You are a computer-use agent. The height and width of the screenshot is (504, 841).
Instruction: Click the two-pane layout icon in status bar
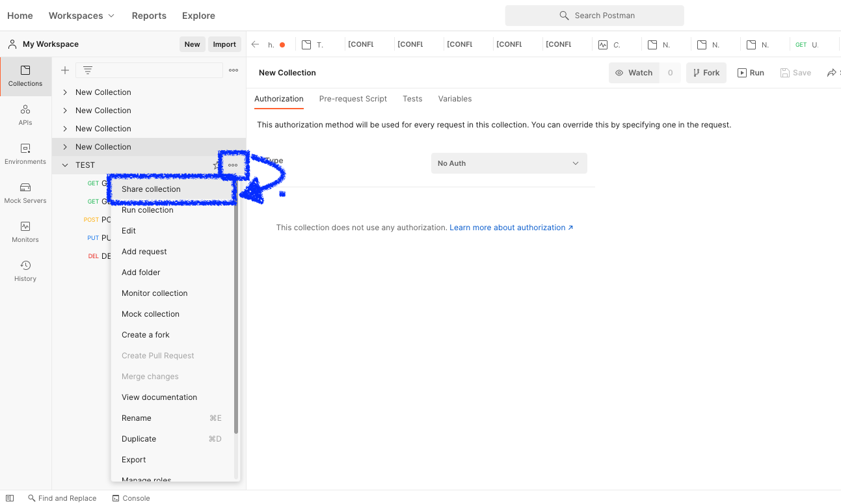pos(10,498)
